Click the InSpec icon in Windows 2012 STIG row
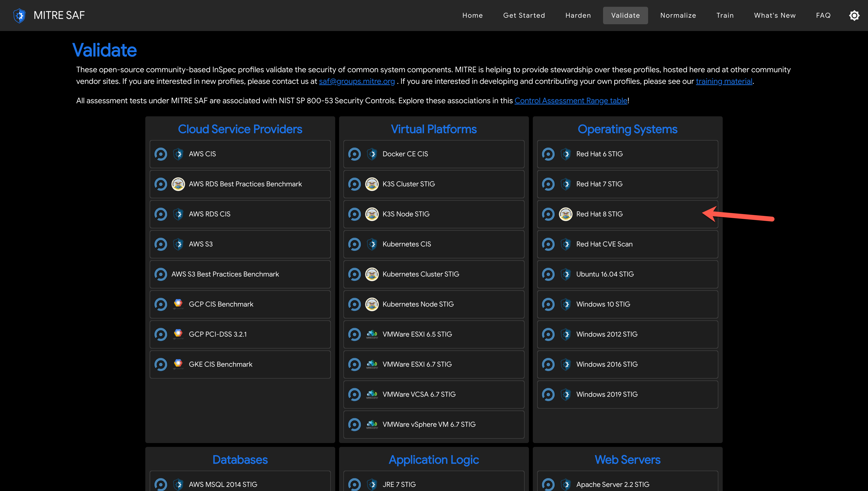This screenshot has height=491, width=868. (x=548, y=334)
